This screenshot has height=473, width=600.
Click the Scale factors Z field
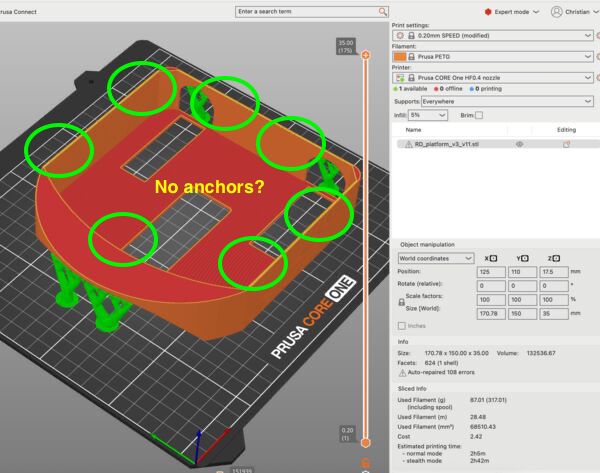pyautogui.click(x=554, y=300)
